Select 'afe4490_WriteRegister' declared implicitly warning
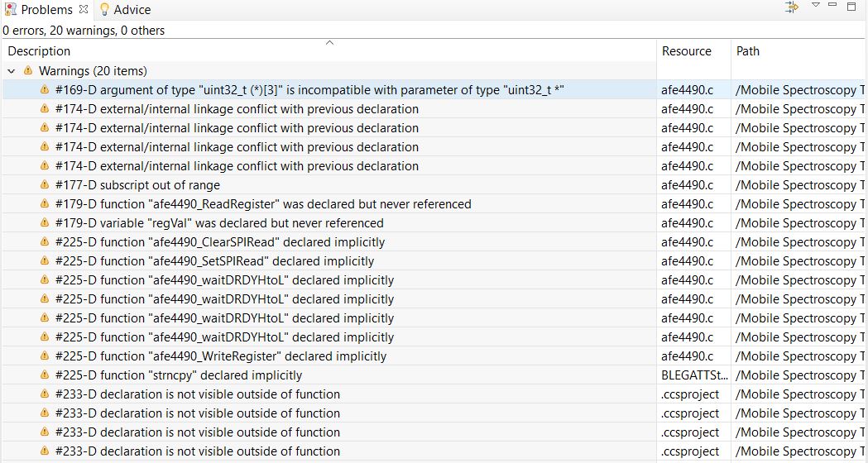Image resolution: width=868 pixels, height=463 pixels. (x=220, y=356)
